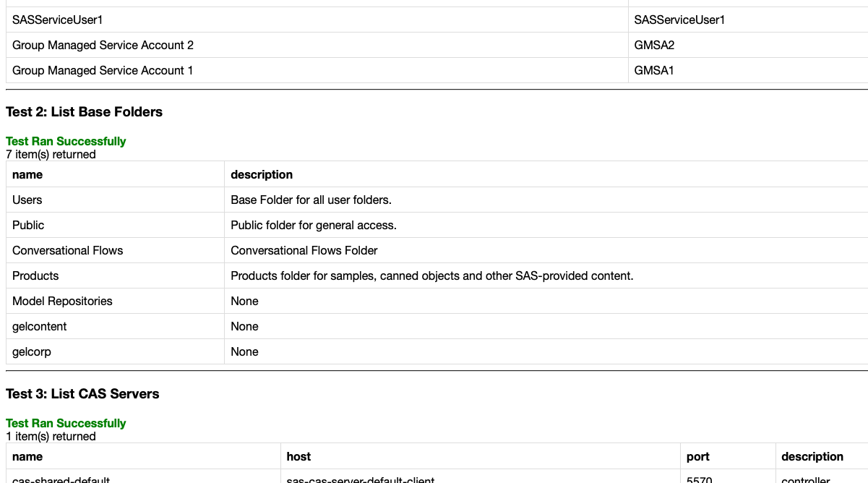Select the "GMSA1" identifier cell
The width and height of the screenshot is (868, 483).
(x=654, y=70)
